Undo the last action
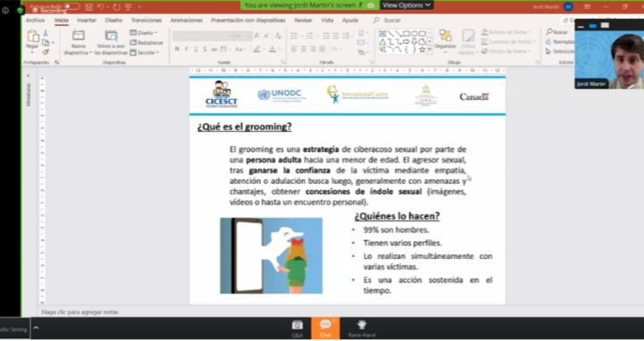This screenshot has height=341, width=644. click(101, 7)
